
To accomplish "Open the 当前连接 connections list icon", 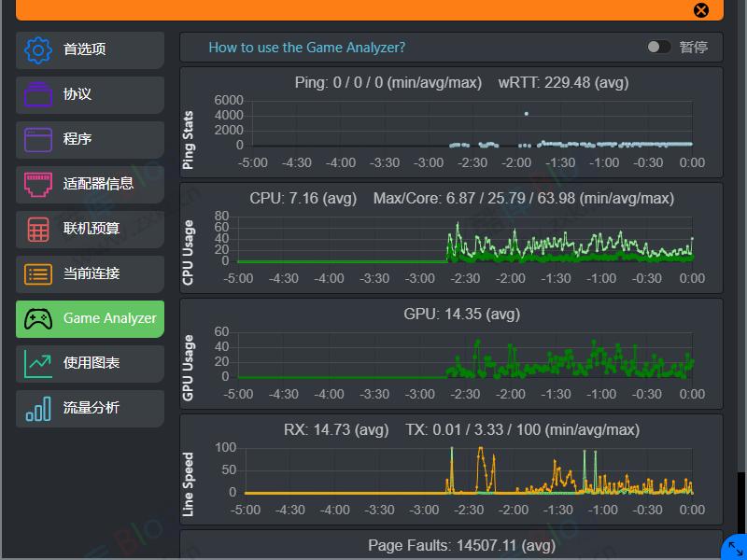I will 35,273.
